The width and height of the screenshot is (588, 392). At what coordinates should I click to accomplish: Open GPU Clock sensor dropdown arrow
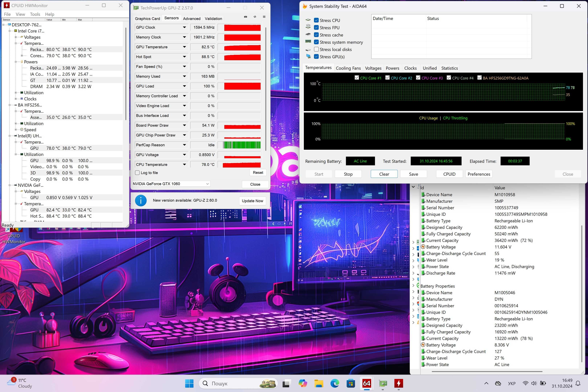[x=185, y=27]
